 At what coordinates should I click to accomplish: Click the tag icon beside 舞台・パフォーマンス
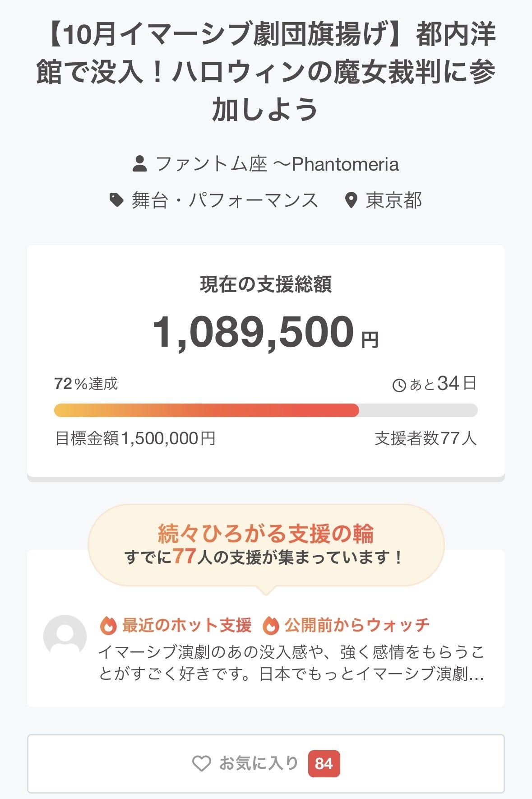click(116, 200)
